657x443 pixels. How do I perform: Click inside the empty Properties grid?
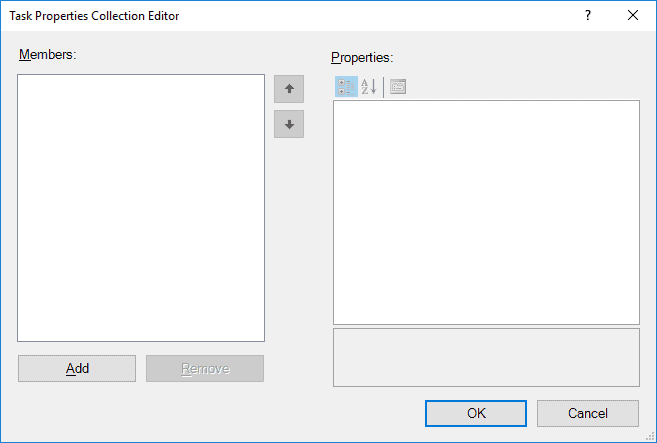pyautogui.click(x=486, y=212)
